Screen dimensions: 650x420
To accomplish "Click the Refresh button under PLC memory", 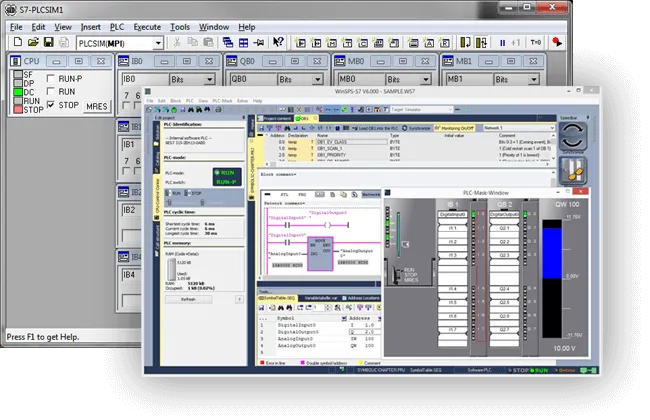I will click(188, 299).
